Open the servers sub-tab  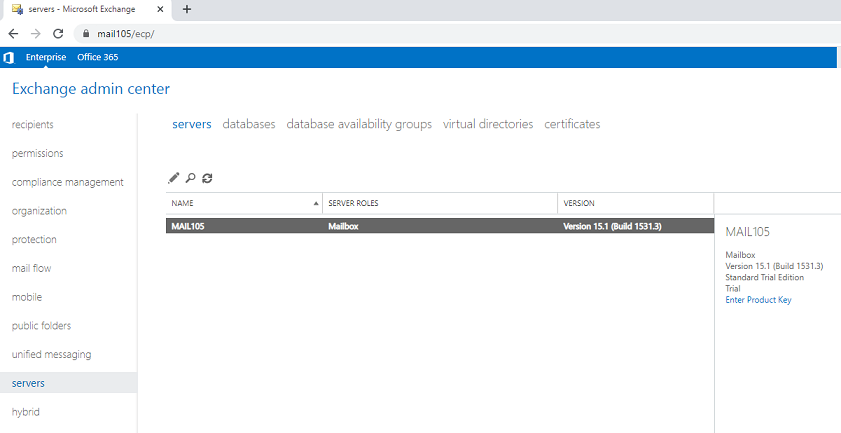click(x=191, y=124)
